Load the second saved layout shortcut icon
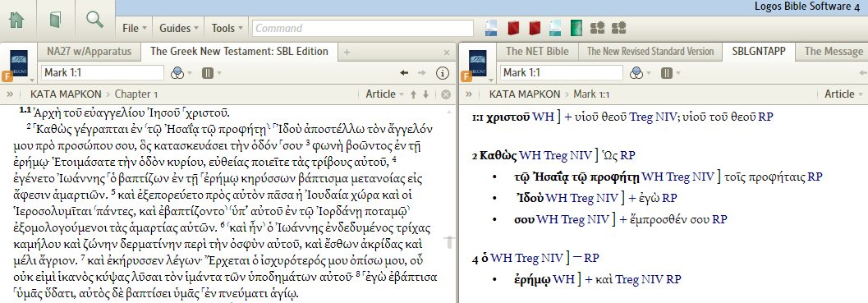868x303 pixels. (x=618, y=28)
